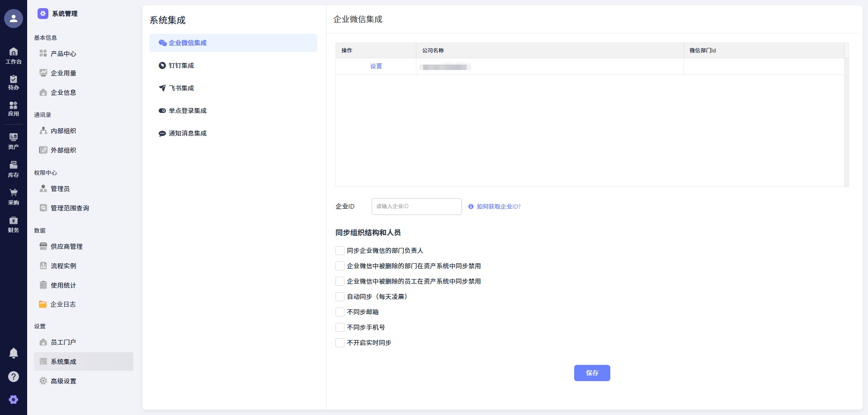This screenshot has width=868, height=415.
Task: Select 单点登录集成 menu item
Action: click(233, 111)
